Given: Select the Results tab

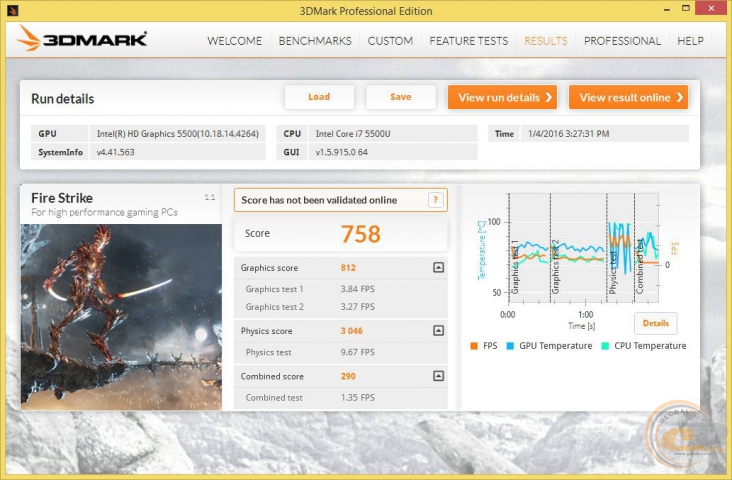Looking at the screenshot, I should tap(546, 41).
